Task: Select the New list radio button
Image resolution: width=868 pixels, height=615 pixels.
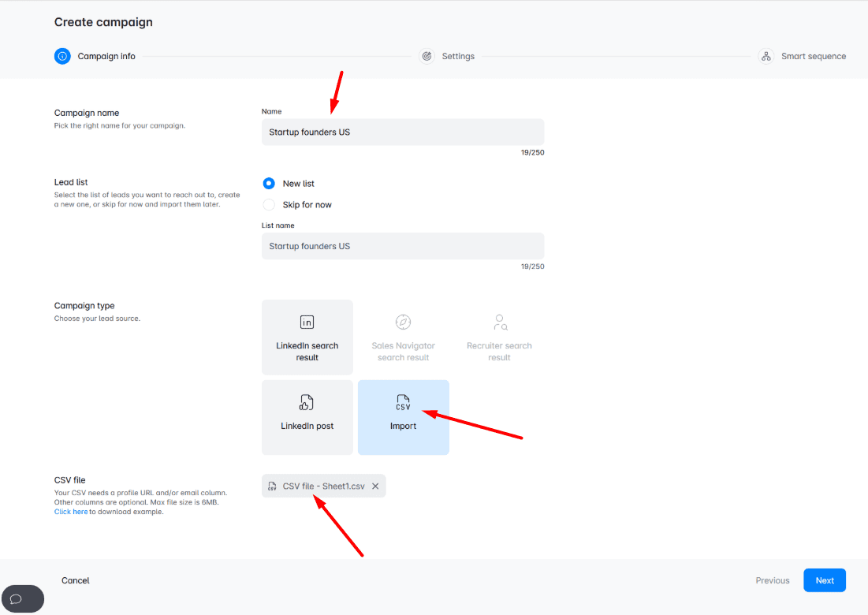Action: (x=269, y=183)
